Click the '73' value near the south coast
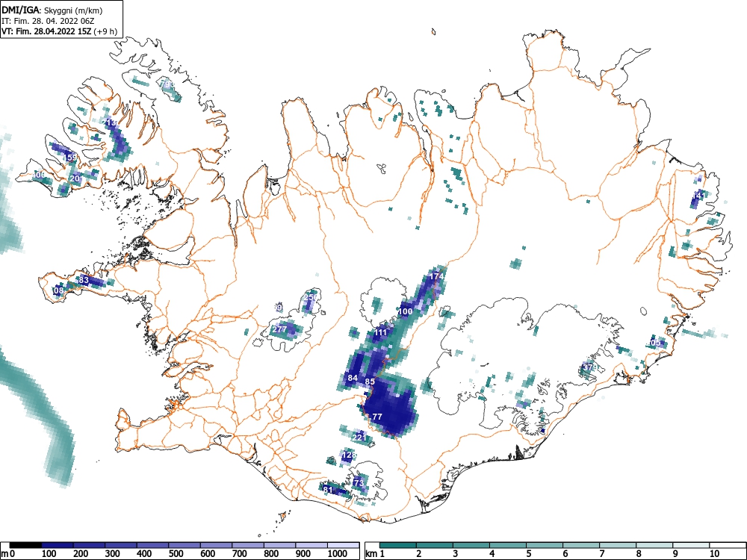The image size is (747, 560). 359,483
